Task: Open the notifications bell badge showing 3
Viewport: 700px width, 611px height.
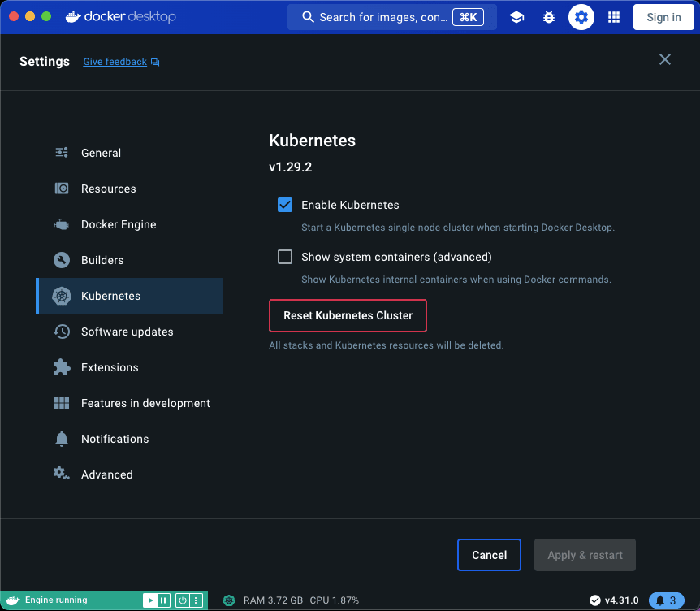Action: tap(666, 600)
